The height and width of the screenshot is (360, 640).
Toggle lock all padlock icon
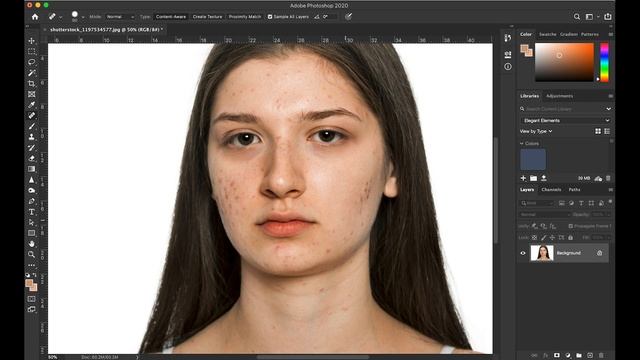pos(571,238)
